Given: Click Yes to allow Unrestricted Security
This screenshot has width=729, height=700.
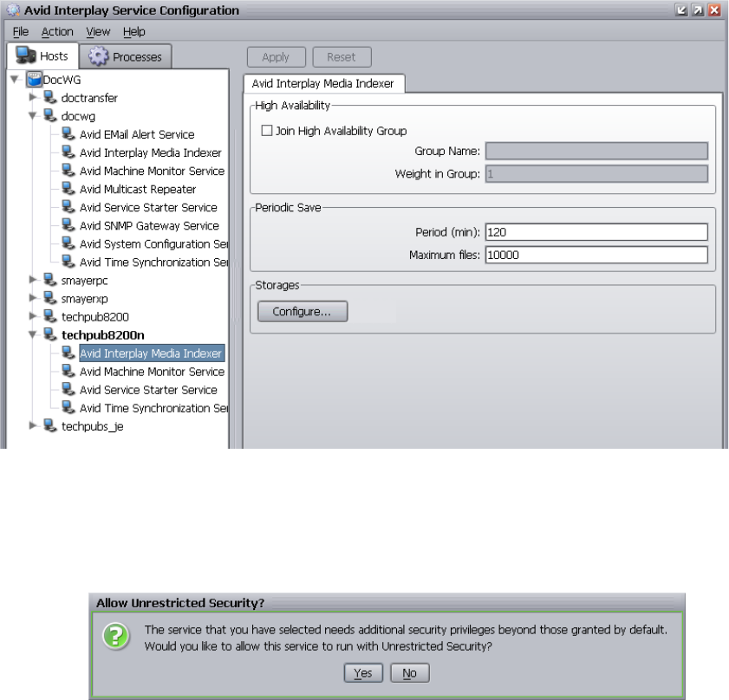Looking at the screenshot, I should [x=363, y=672].
